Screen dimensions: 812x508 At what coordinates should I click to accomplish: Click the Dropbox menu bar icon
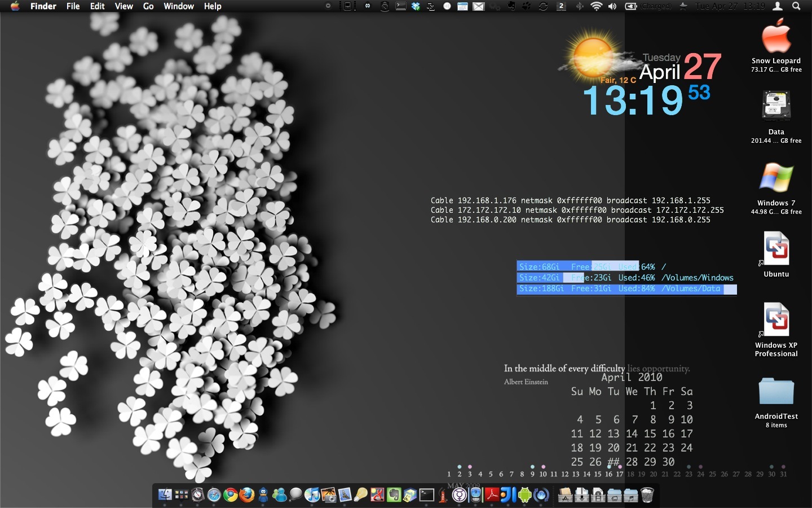(x=416, y=6)
